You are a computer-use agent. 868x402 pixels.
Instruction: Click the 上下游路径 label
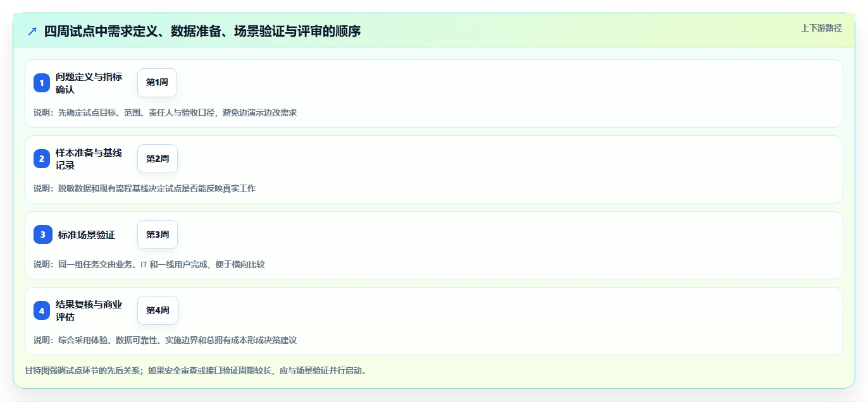[x=821, y=28]
